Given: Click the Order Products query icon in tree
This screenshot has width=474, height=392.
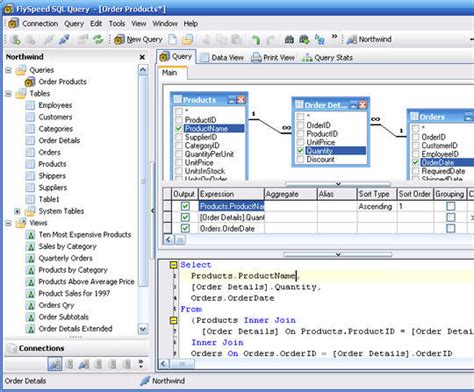Looking at the screenshot, I should [30, 82].
